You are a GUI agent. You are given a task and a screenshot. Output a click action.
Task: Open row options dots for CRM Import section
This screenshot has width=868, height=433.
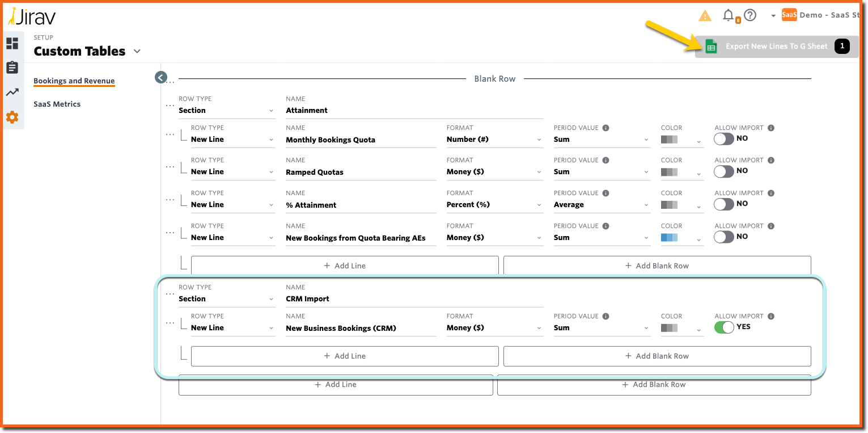coord(170,294)
